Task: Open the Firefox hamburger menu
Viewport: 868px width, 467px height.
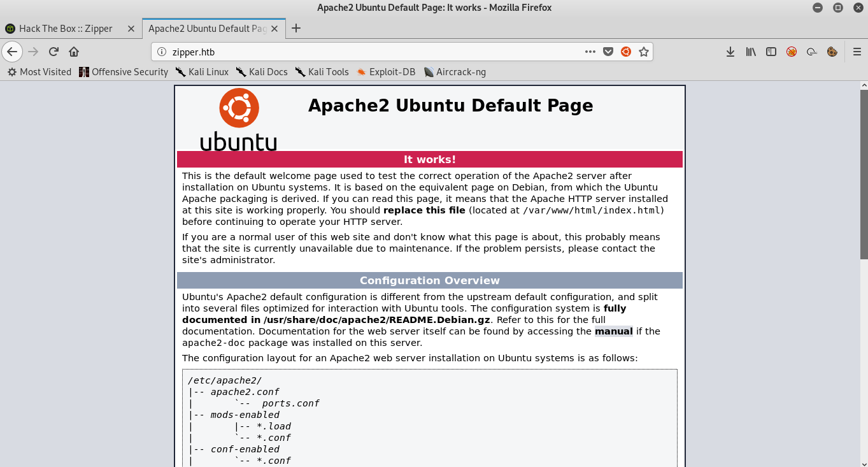Action: pos(857,52)
